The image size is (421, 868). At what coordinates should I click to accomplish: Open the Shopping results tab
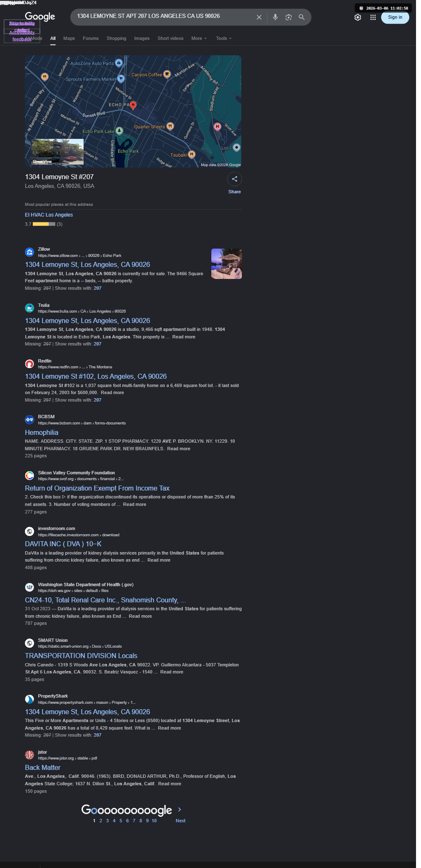[x=116, y=38]
